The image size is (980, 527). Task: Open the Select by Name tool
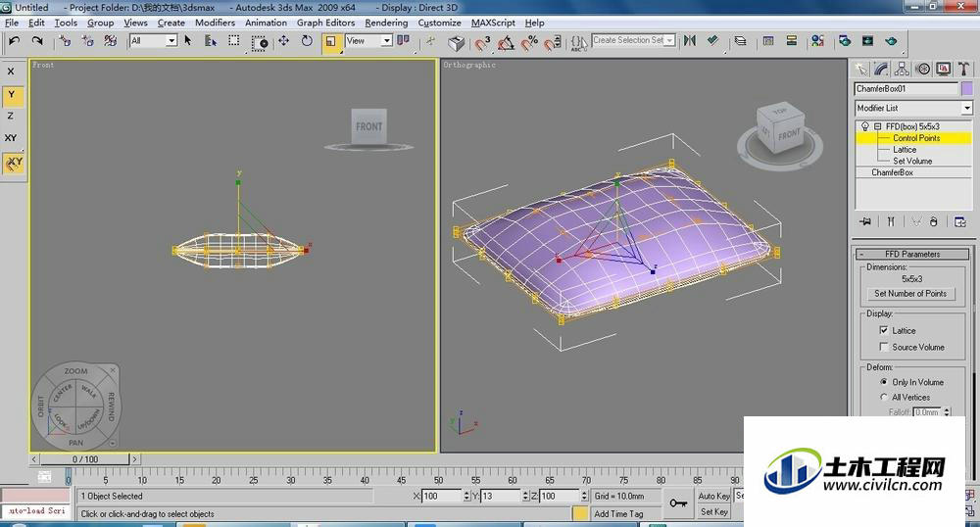(210, 41)
